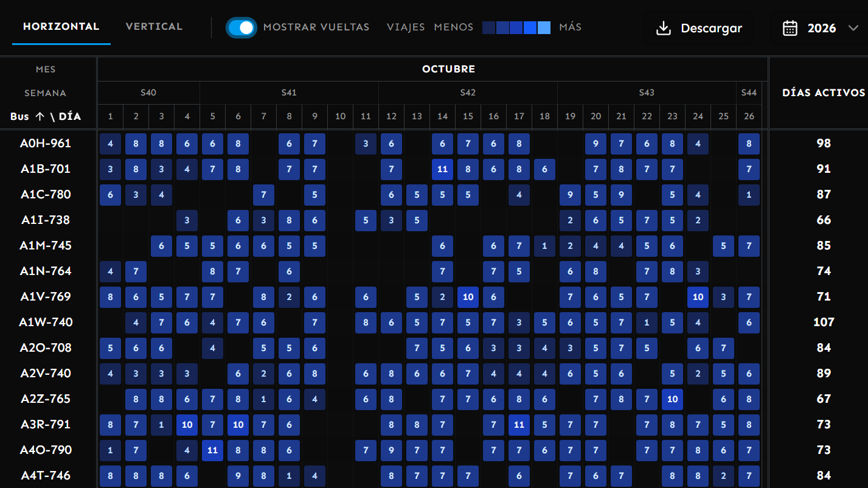This screenshot has height=488, width=868.
Task: Click day 10 column header
Action: [x=340, y=116]
